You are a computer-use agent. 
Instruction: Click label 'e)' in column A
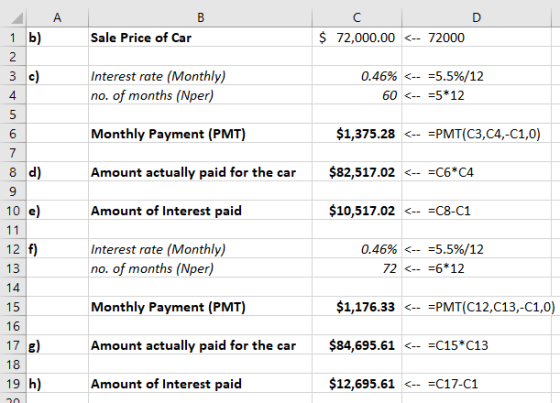[34, 211]
